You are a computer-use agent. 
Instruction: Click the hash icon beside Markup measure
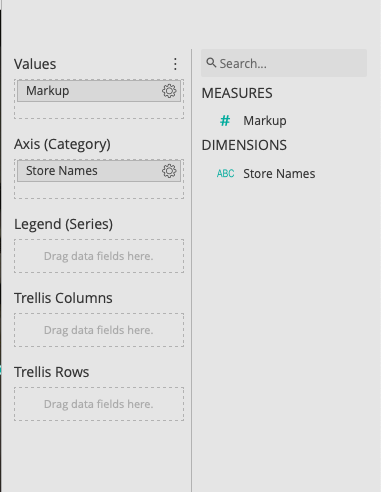pyautogui.click(x=225, y=120)
